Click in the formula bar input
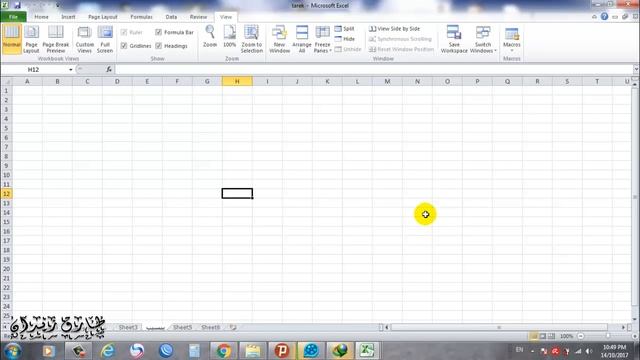The width and height of the screenshot is (640, 360). coord(373,70)
